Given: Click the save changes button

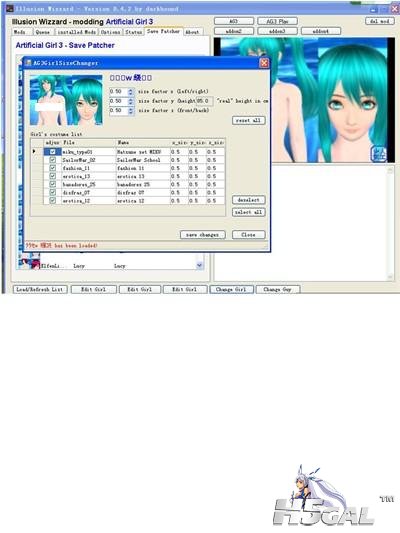Looking at the screenshot, I should click(203, 235).
